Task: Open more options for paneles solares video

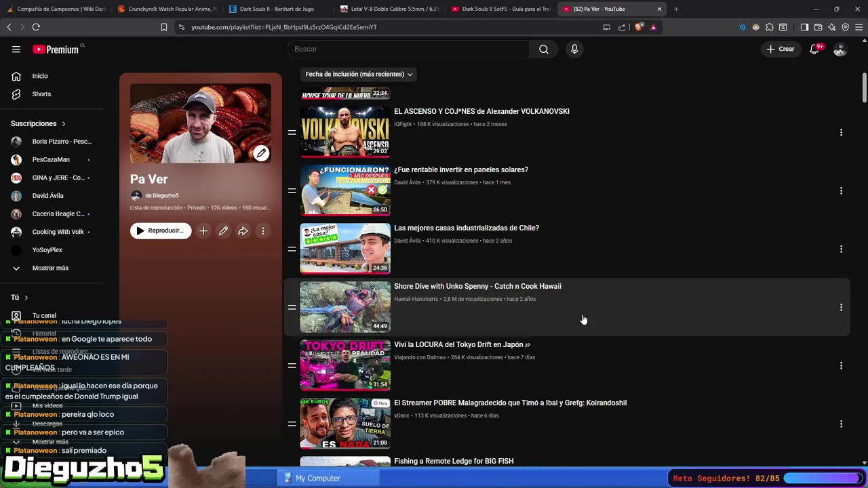Action: 841,191
